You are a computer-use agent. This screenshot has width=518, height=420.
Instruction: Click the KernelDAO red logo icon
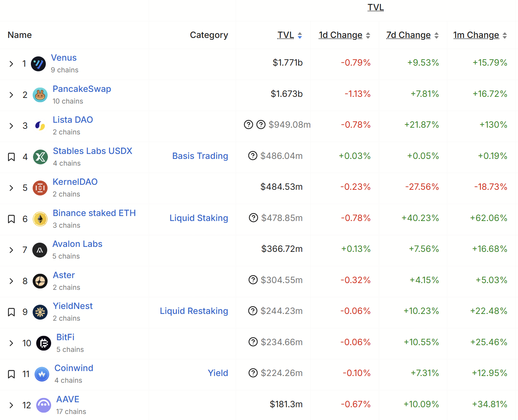pyautogui.click(x=40, y=188)
